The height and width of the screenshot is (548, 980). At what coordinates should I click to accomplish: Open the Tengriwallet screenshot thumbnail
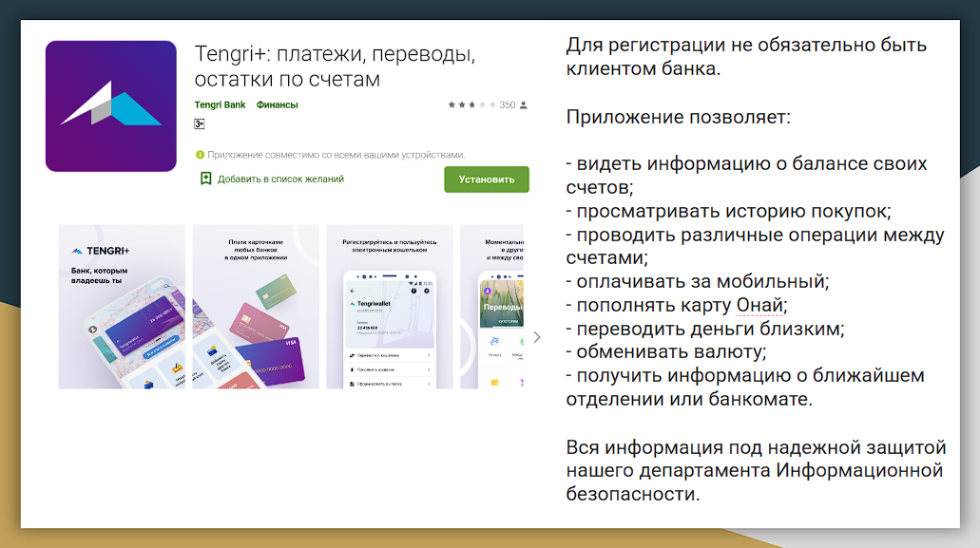(x=390, y=307)
